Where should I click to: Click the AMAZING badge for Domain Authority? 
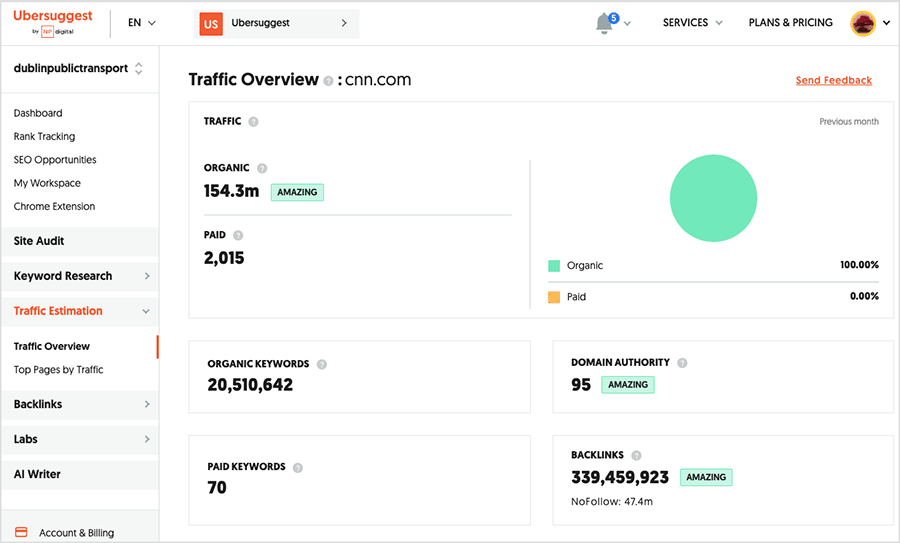pyautogui.click(x=628, y=385)
